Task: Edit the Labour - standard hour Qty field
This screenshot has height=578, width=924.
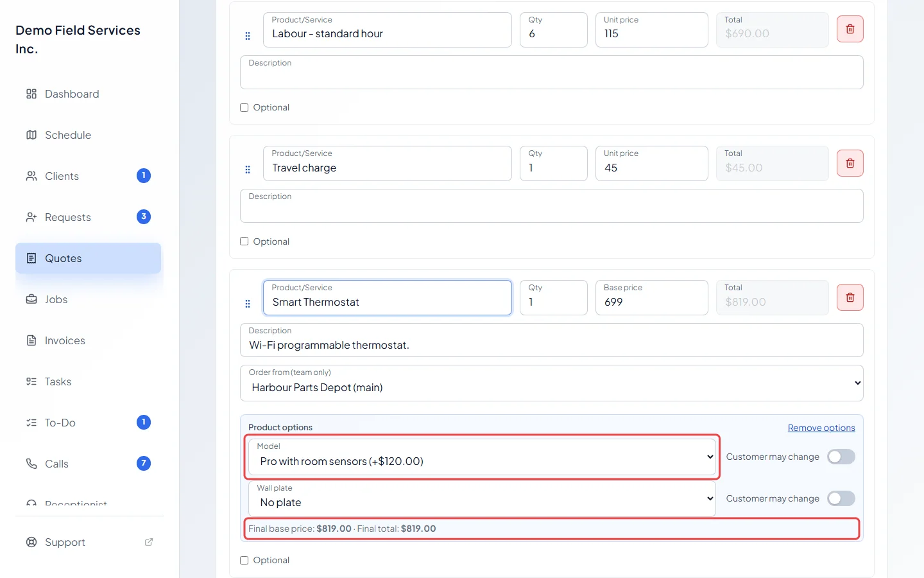Action: click(x=554, y=30)
